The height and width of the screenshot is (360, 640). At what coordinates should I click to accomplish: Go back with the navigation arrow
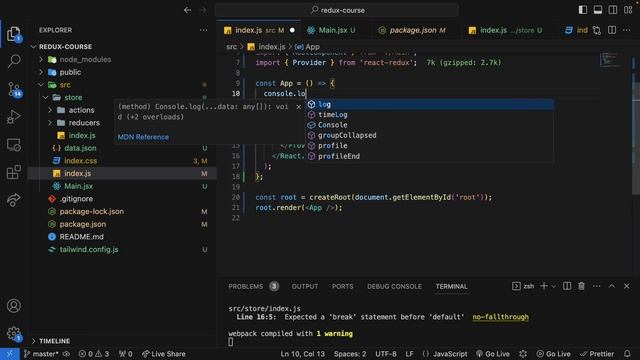pyautogui.click(x=187, y=10)
